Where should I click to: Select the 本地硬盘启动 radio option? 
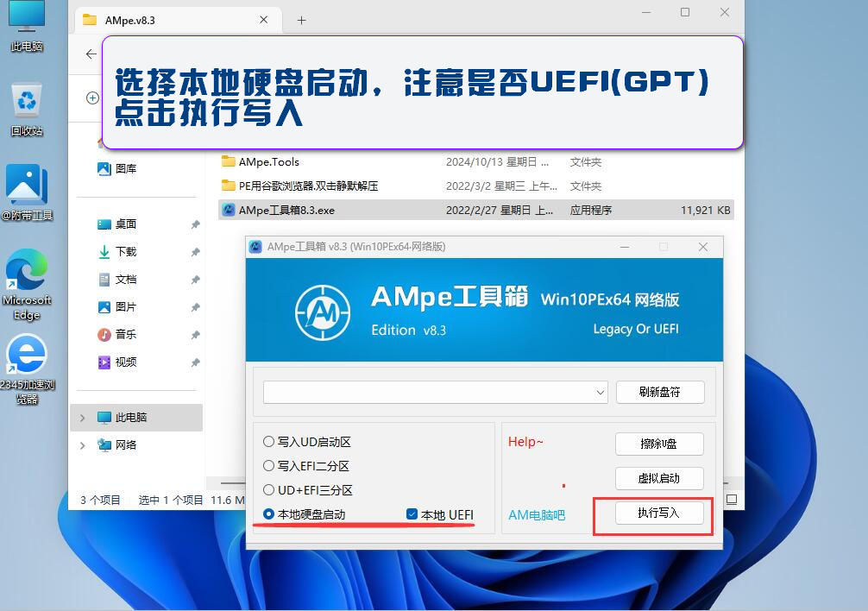[268, 514]
